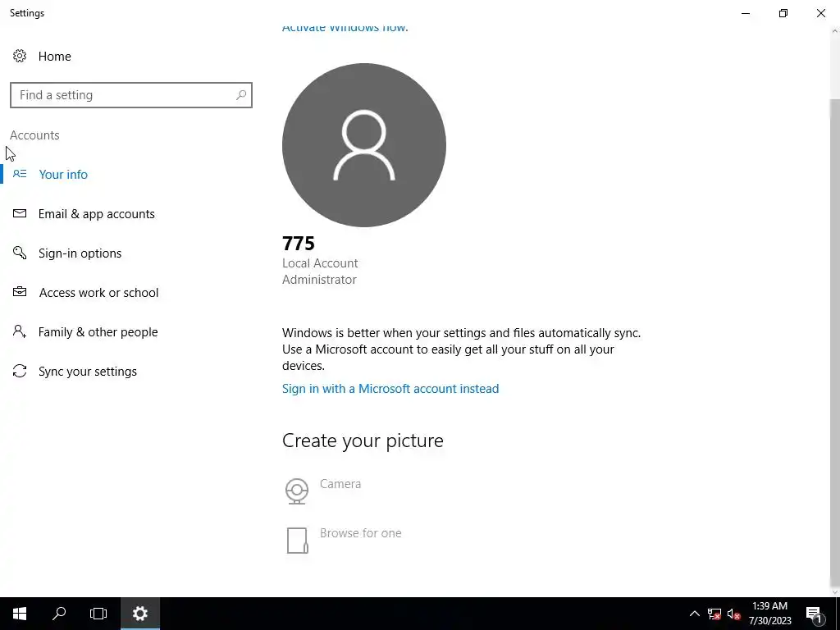
Task: Click the Activate Windows now link
Action: 345,28
